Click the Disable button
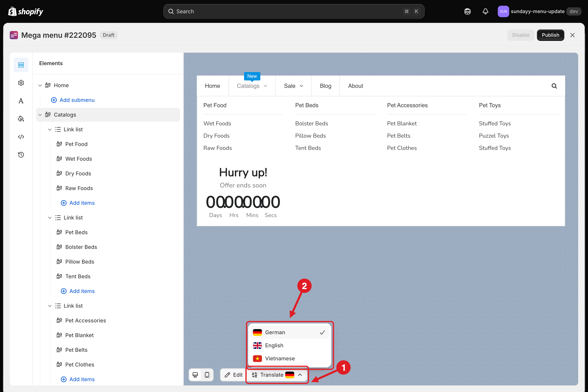Image resolution: width=588 pixels, height=392 pixels. point(520,35)
